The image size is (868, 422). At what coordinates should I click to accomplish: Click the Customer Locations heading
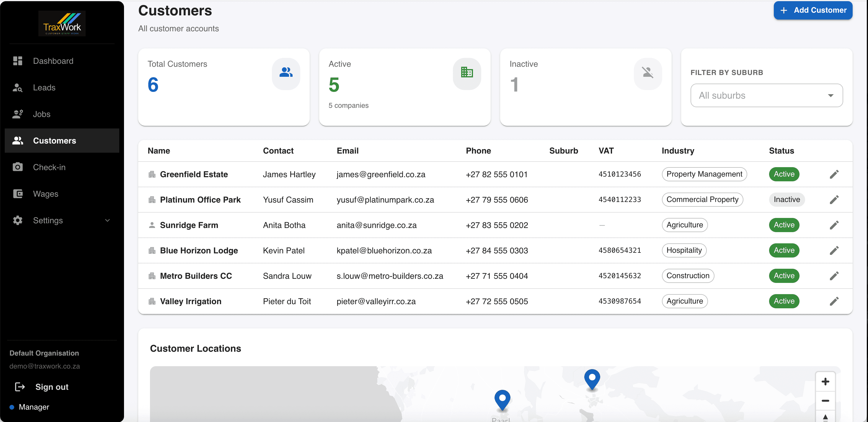pos(195,348)
